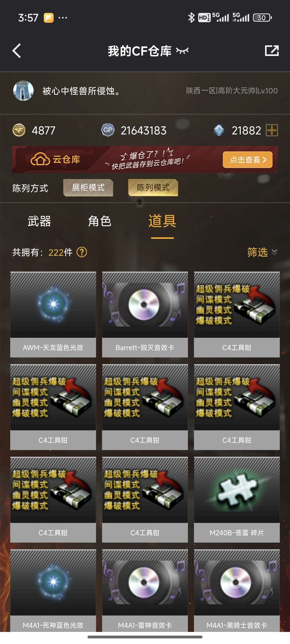Select the 道具 tab

[162, 221]
